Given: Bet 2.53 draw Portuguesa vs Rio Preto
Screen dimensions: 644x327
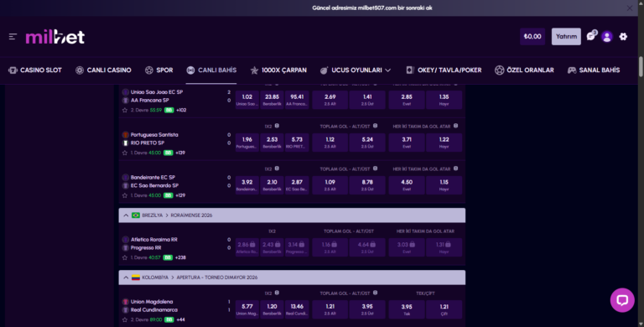Looking at the screenshot, I should pyautogui.click(x=272, y=143).
